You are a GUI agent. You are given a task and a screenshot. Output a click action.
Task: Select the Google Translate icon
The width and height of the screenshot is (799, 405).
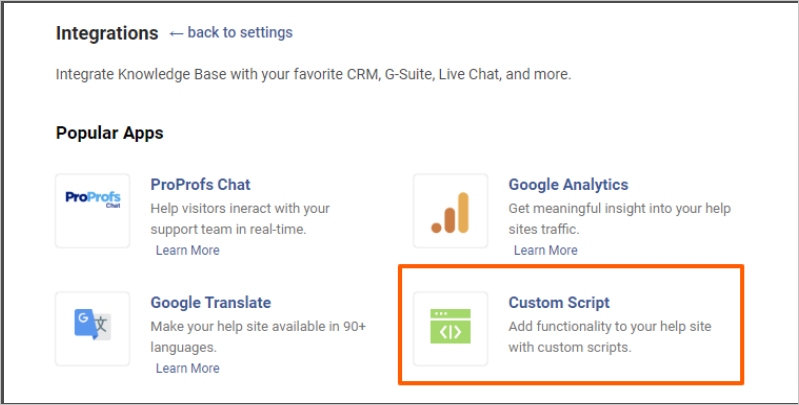pos(93,328)
